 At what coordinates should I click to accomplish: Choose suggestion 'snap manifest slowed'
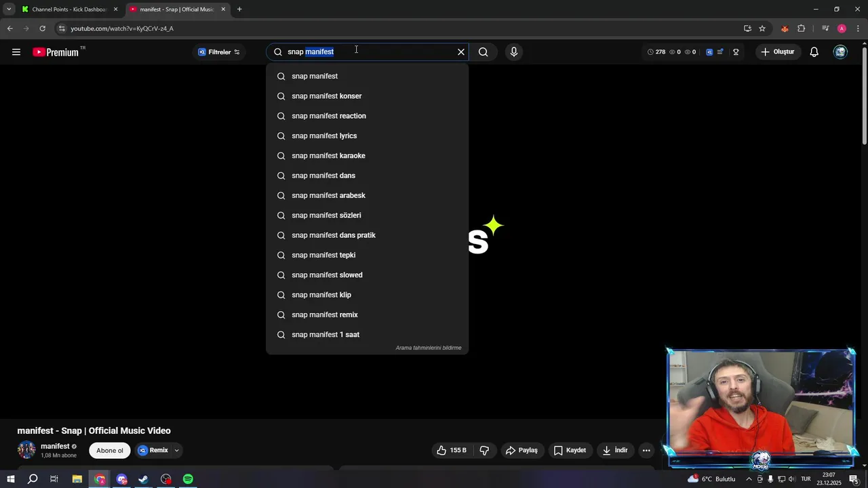pyautogui.click(x=367, y=275)
